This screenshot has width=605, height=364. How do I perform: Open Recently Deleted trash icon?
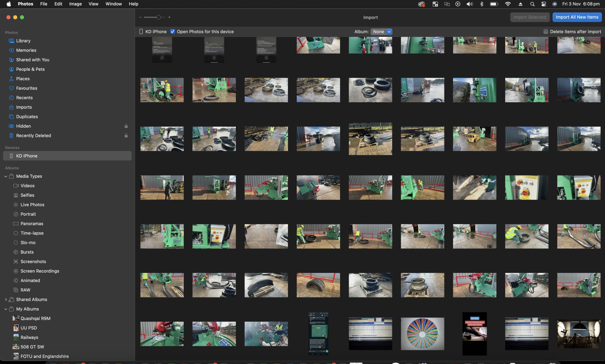point(11,136)
